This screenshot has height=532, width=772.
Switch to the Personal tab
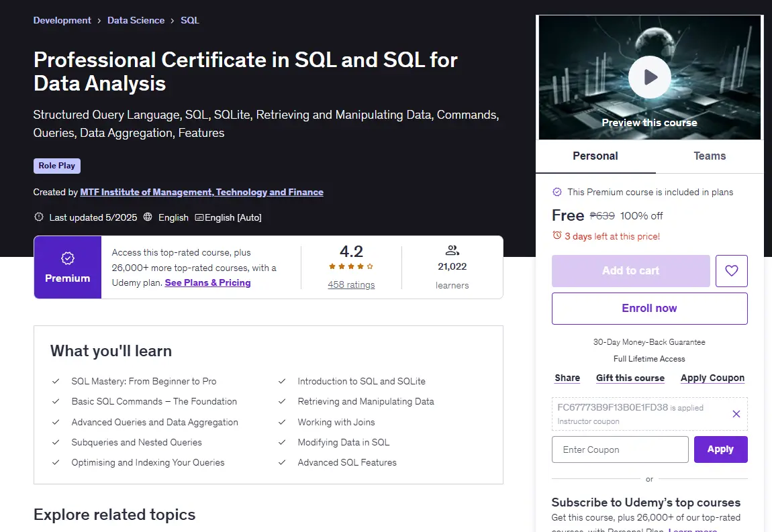(595, 156)
